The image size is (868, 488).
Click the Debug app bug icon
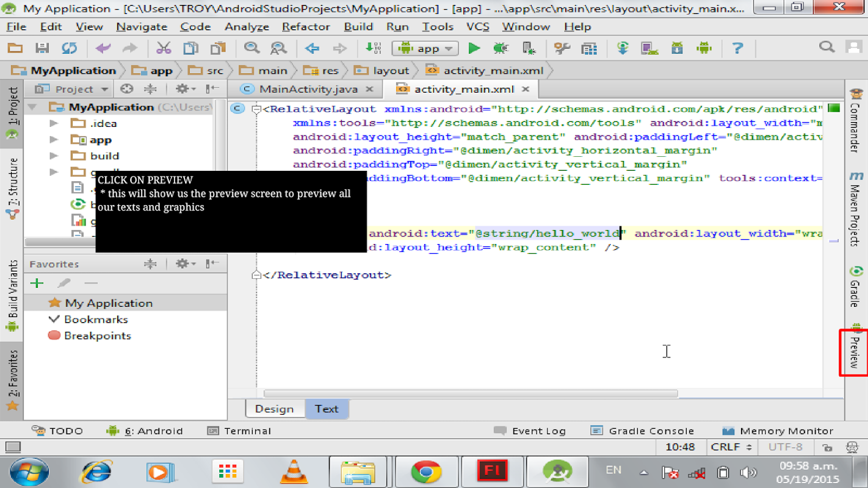(x=501, y=48)
